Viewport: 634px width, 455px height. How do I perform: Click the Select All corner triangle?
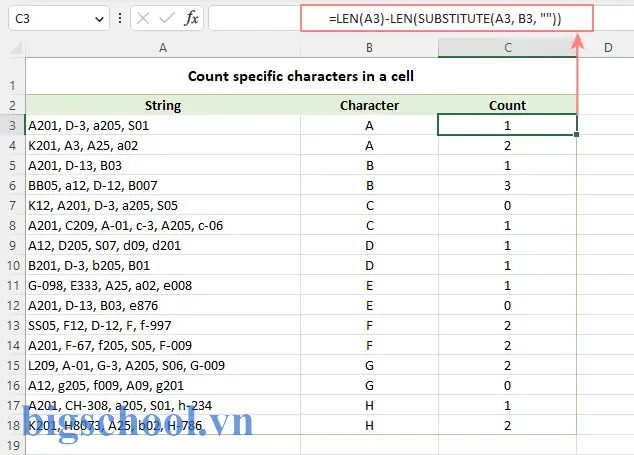point(16,49)
